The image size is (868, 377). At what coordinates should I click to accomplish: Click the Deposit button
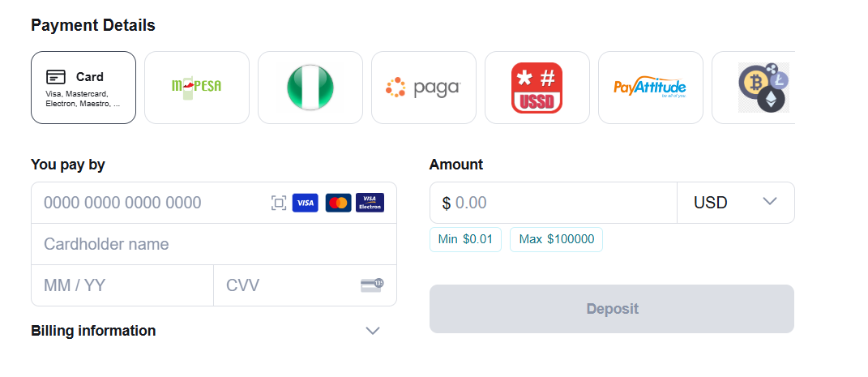click(612, 309)
